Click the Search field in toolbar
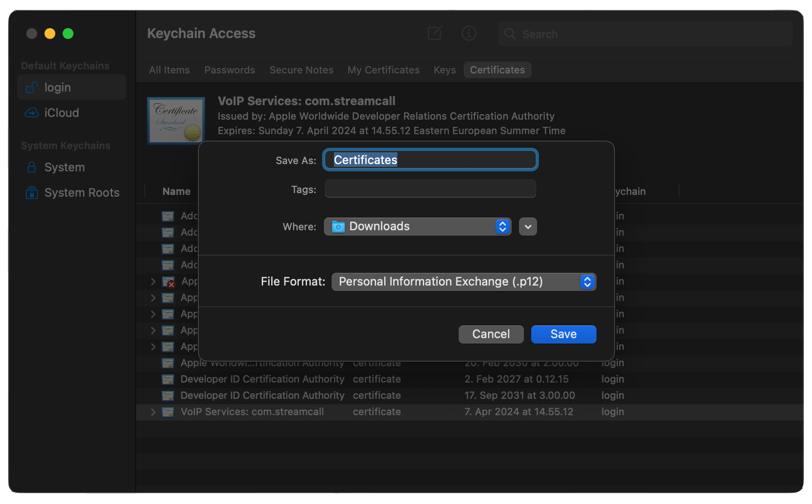812x504 pixels. (645, 34)
